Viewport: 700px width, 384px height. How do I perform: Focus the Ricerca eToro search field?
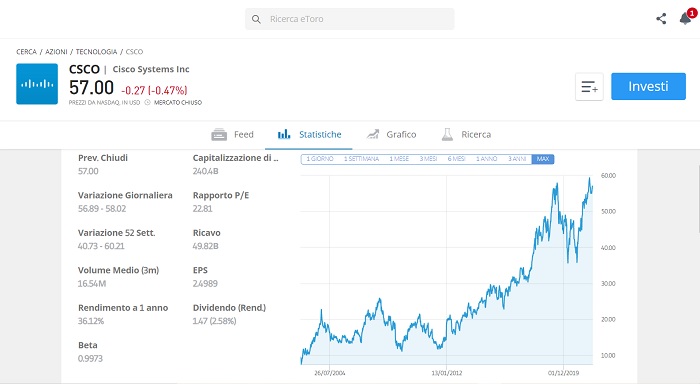(x=350, y=19)
